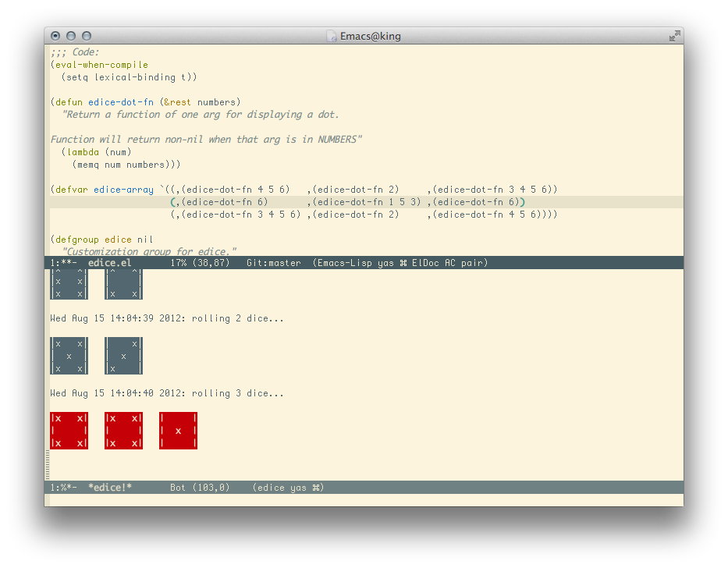Click lexical-binding in the setq line
728x568 pixels.
(135, 77)
